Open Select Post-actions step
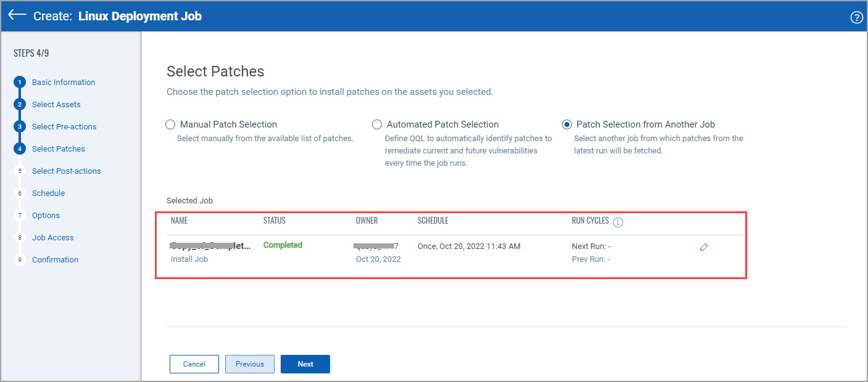This screenshot has width=868, height=382. coord(66,171)
